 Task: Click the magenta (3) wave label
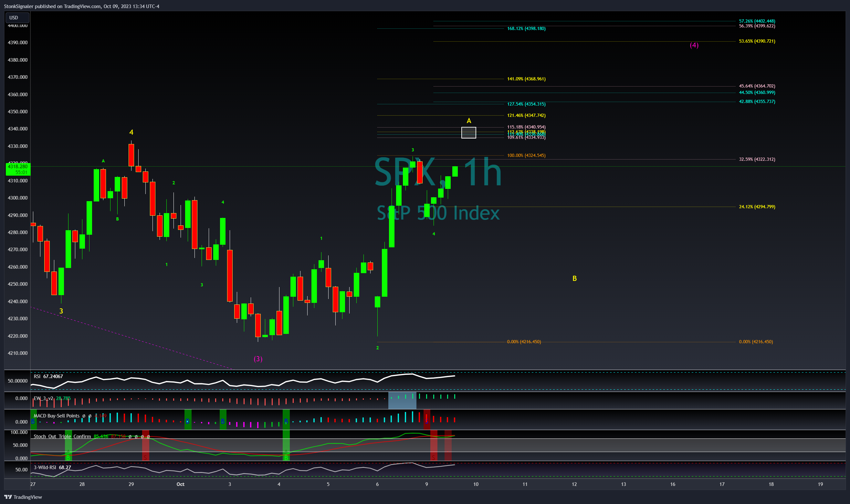[x=258, y=359]
